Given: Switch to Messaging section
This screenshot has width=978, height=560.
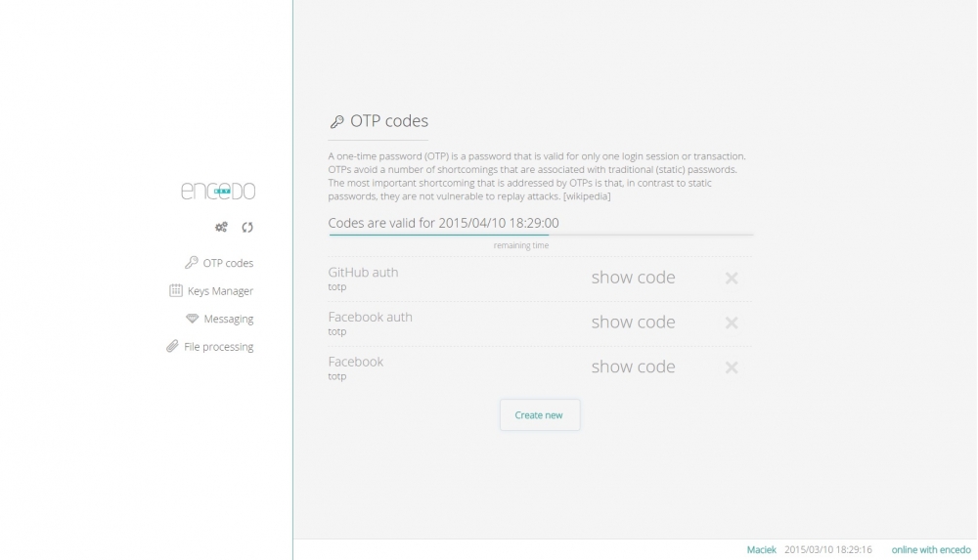Looking at the screenshot, I should point(228,320).
